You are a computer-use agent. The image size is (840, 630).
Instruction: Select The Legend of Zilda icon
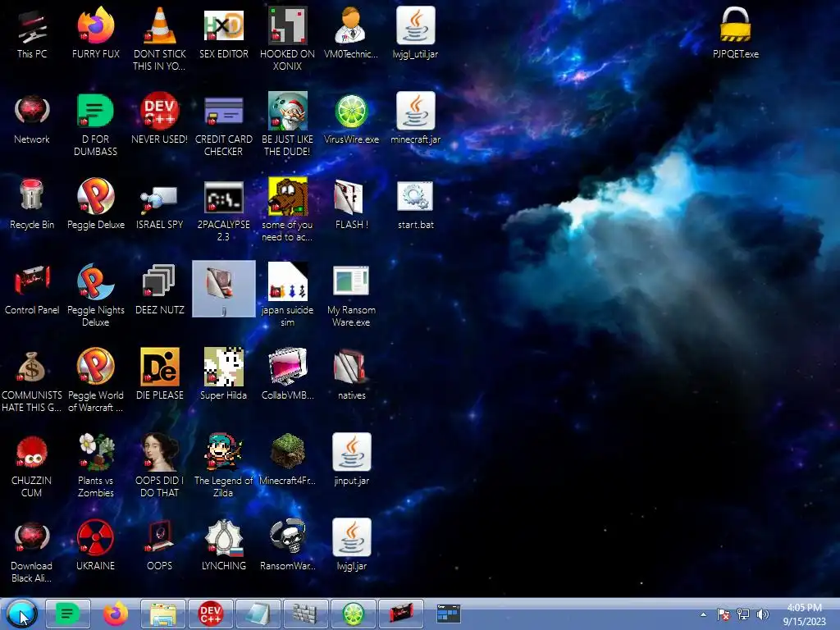pyautogui.click(x=223, y=466)
